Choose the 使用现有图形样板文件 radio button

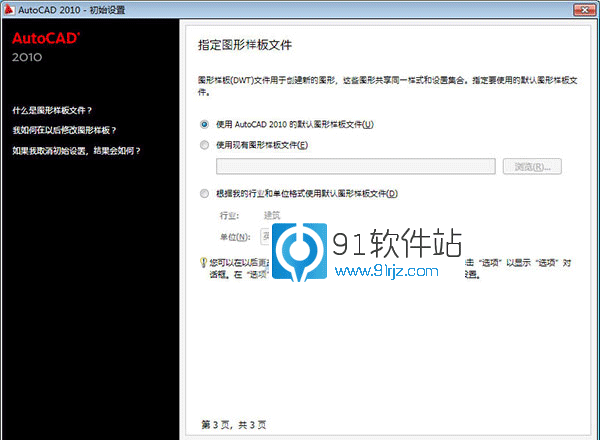tap(205, 145)
